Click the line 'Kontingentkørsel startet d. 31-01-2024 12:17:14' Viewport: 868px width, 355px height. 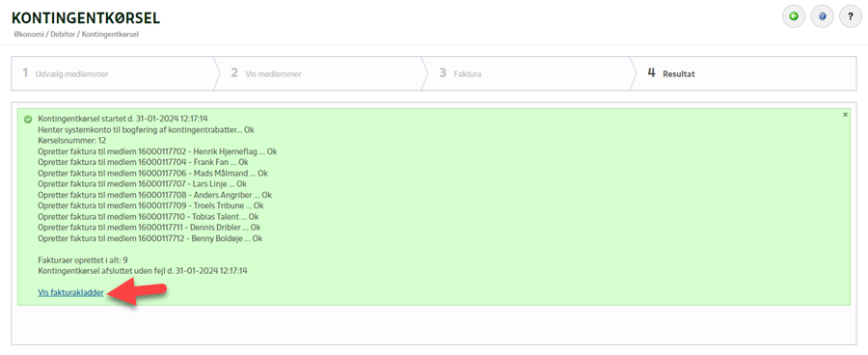(x=122, y=119)
